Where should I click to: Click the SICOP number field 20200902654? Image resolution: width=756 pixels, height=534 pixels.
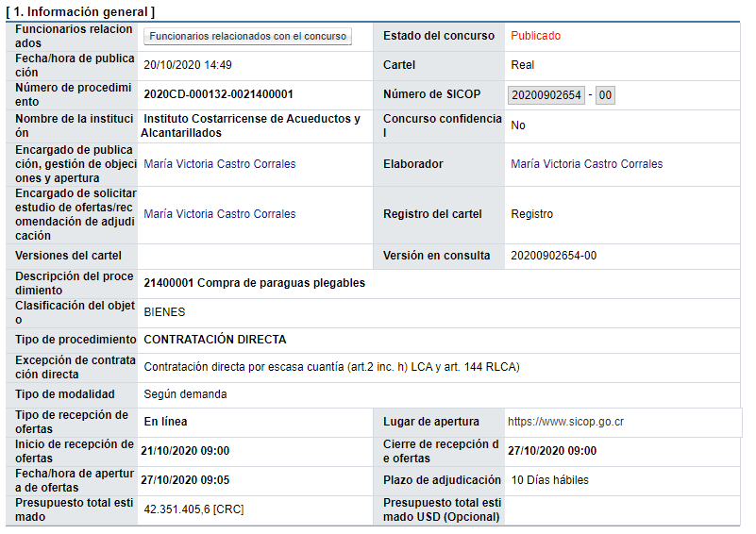pyautogui.click(x=546, y=95)
